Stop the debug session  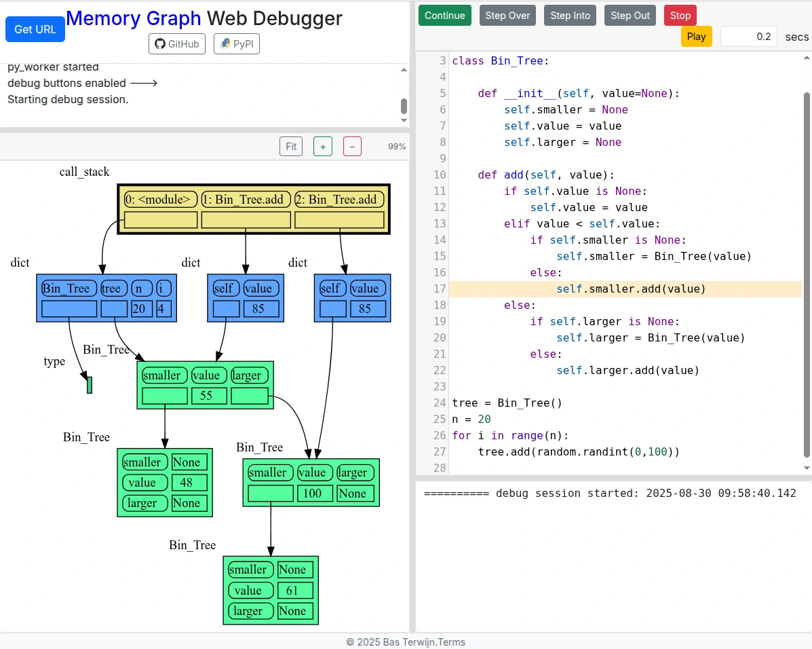pyautogui.click(x=680, y=16)
